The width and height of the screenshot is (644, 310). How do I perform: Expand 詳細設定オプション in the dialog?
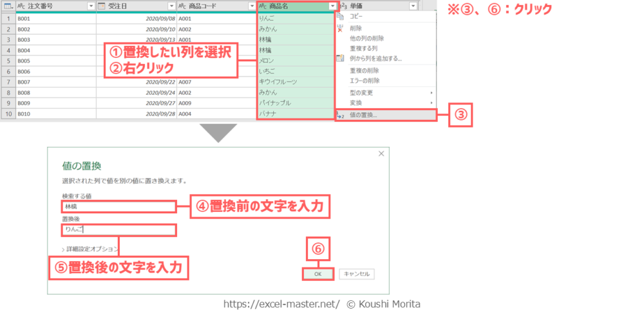tap(90, 249)
